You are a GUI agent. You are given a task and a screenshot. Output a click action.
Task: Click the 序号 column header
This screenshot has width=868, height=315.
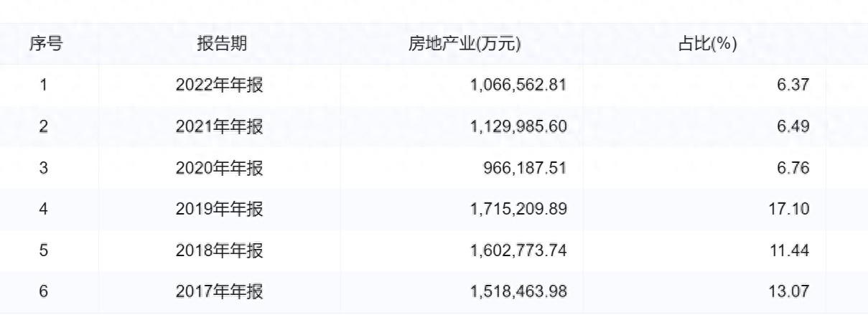point(45,44)
